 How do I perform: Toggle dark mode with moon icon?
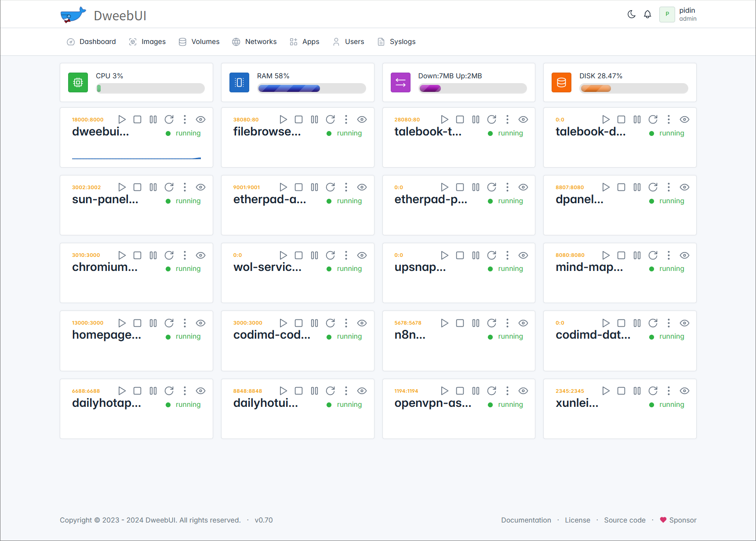tap(631, 15)
